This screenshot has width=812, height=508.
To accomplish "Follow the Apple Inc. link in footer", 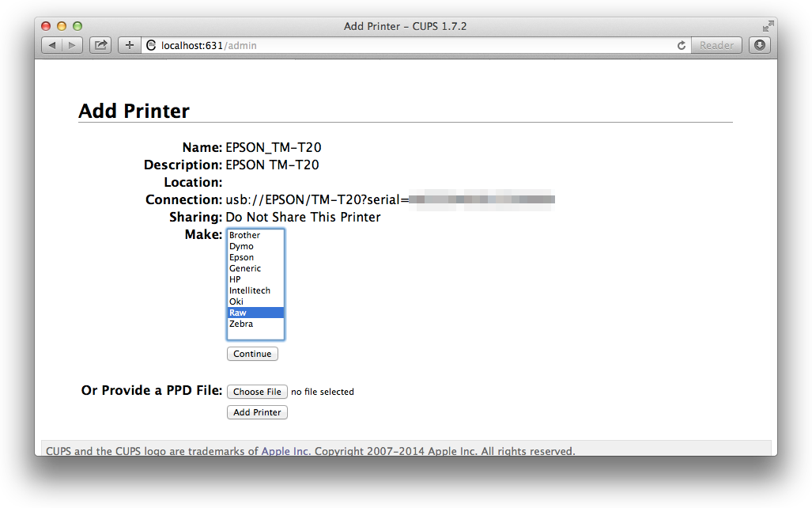I will [x=285, y=451].
